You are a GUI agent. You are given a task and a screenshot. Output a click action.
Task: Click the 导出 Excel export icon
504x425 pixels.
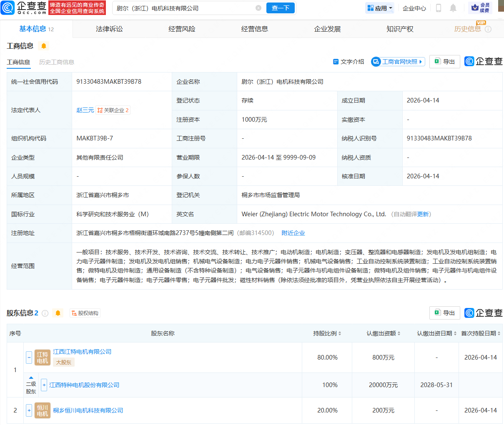437,61
